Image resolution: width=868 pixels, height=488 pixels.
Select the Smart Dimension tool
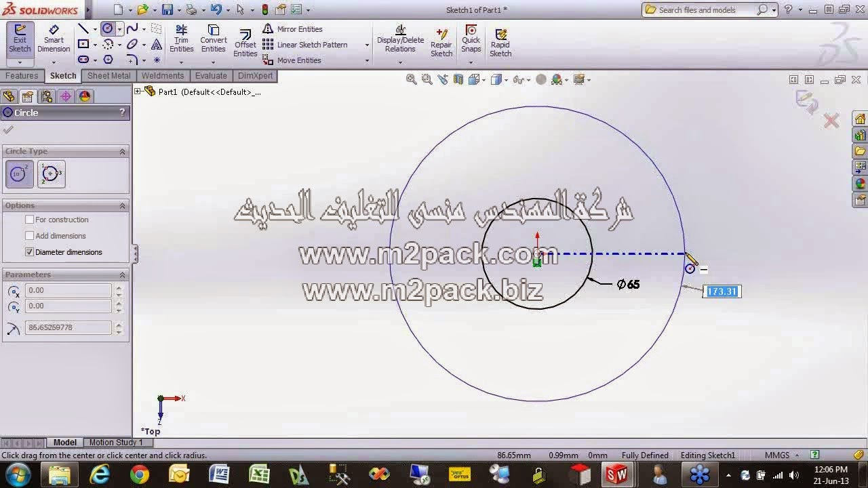click(54, 39)
